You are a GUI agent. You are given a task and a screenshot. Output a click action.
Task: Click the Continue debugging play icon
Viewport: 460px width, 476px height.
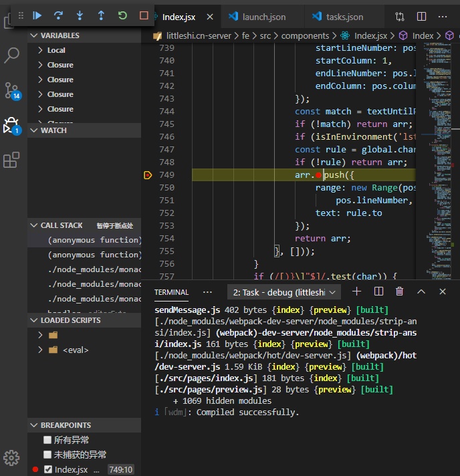37,15
